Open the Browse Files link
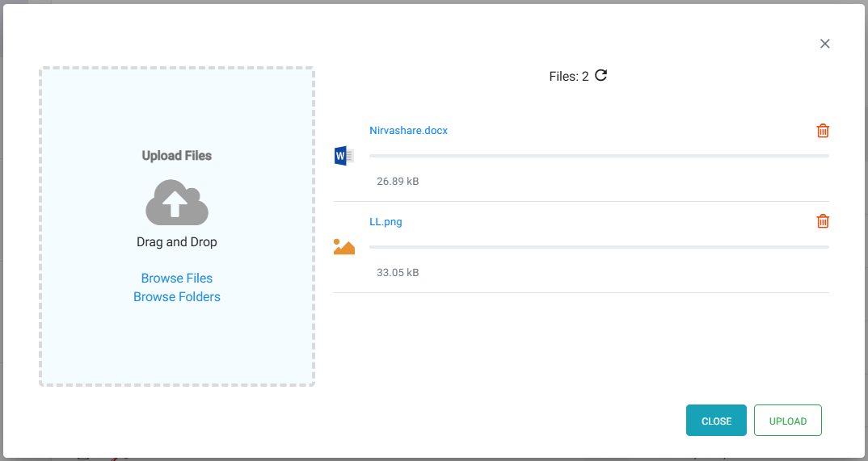 click(x=177, y=278)
